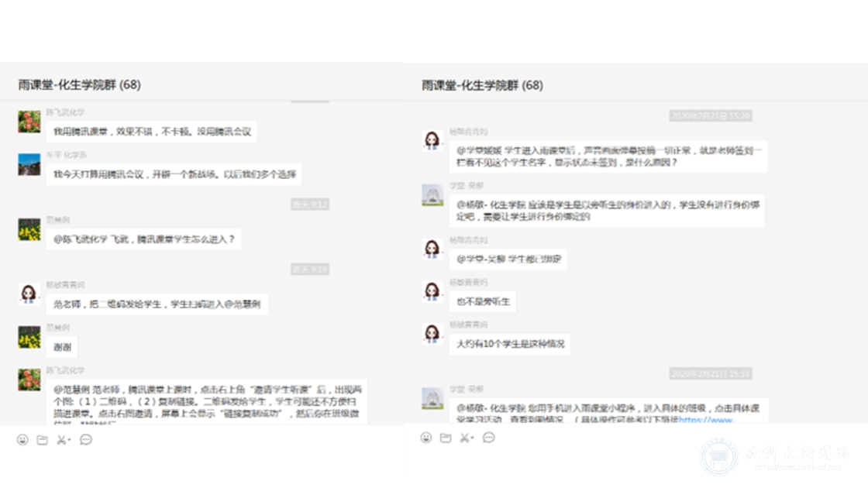This screenshot has height=488, width=868.
Task: Click avatar beside '也不是旁听生' message
Action: click(432, 291)
